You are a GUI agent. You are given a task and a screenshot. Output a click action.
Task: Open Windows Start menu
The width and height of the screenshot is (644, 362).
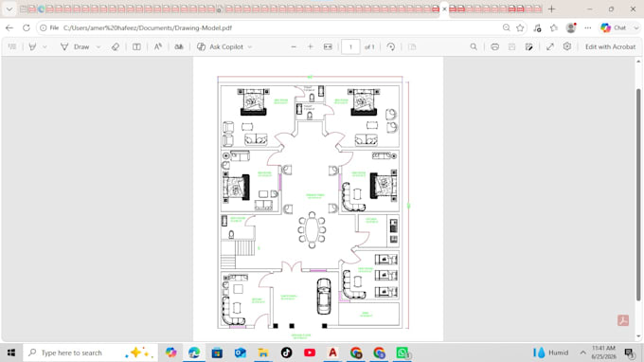[x=11, y=353]
